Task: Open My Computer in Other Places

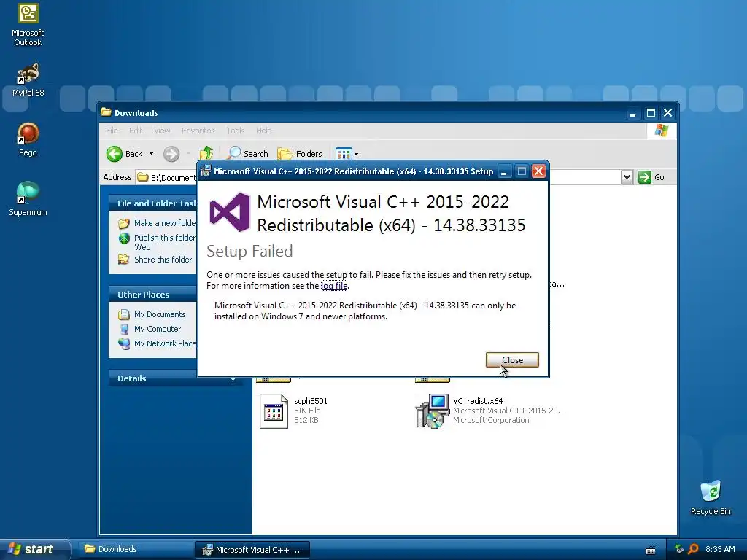Action: click(150, 329)
